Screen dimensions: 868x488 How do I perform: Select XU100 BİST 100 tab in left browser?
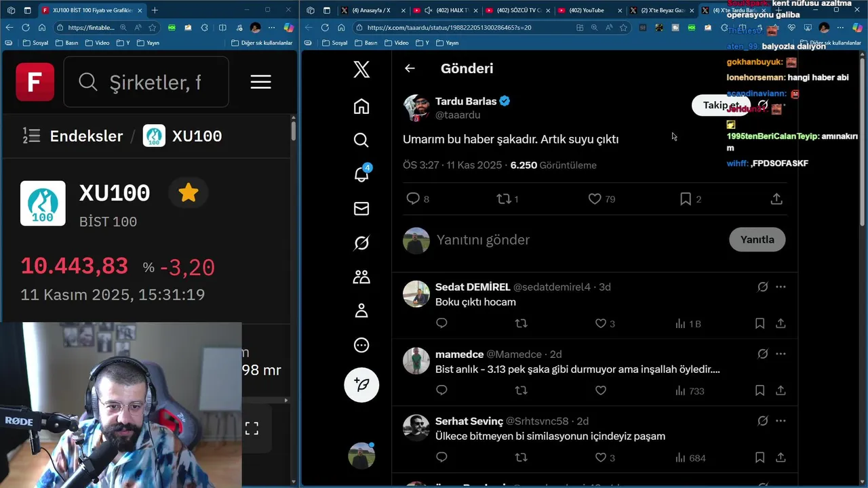click(92, 10)
